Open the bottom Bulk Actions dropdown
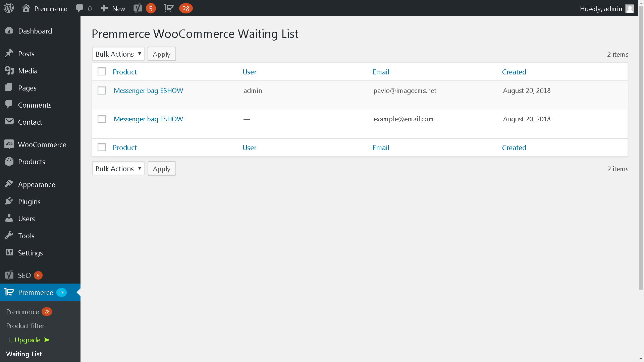The width and height of the screenshot is (644, 362). tap(118, 169)
